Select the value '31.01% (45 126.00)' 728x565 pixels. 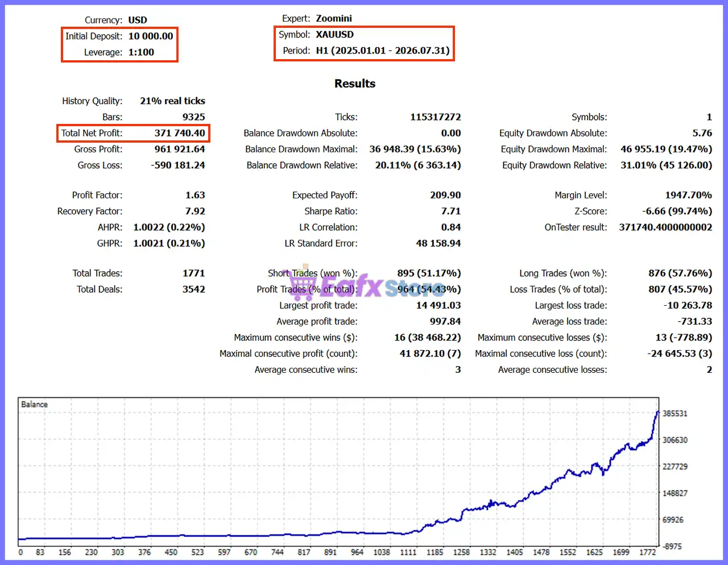[667, 165]
